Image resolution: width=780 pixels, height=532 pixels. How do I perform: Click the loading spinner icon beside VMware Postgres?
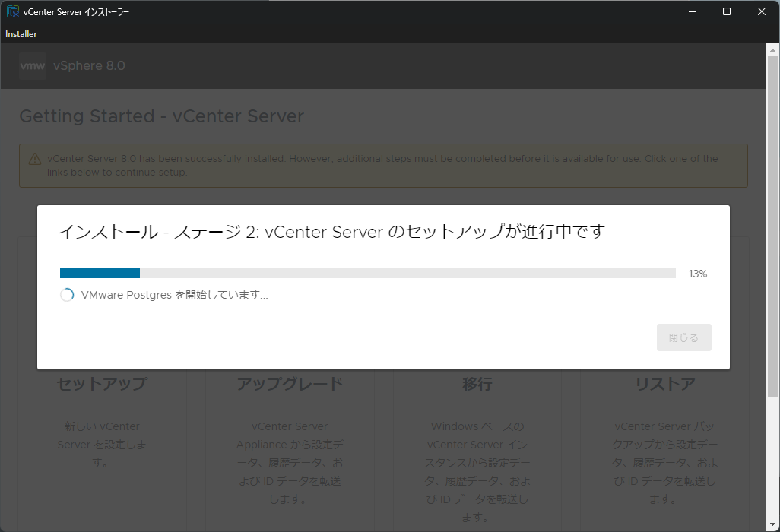(67, 295)
